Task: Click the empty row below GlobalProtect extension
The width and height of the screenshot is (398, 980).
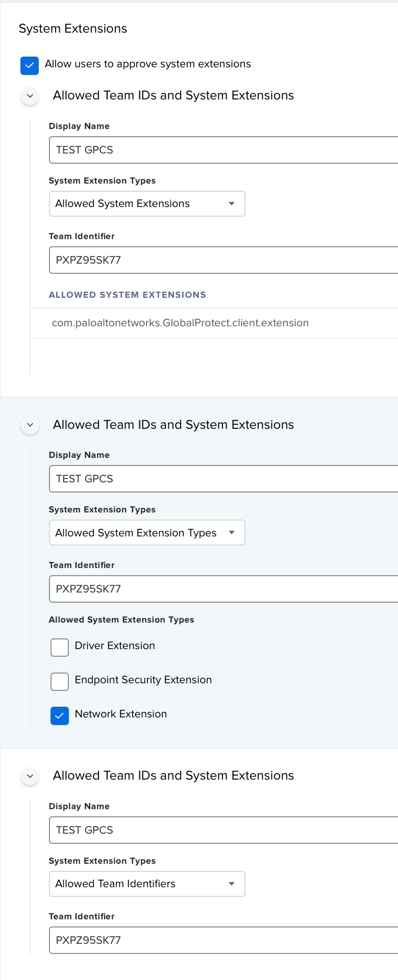Action: click(x=214, y=356)
